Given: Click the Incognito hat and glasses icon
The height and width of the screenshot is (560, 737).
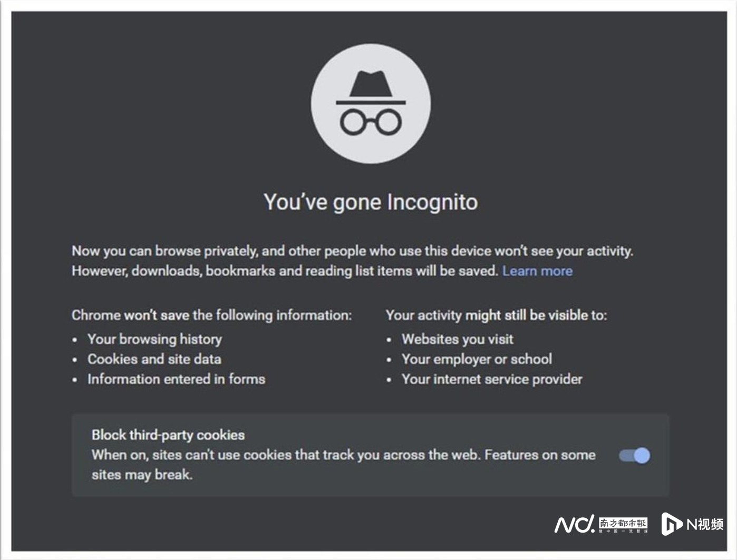Looking at the screenshot, I should (x=371, y=103).
